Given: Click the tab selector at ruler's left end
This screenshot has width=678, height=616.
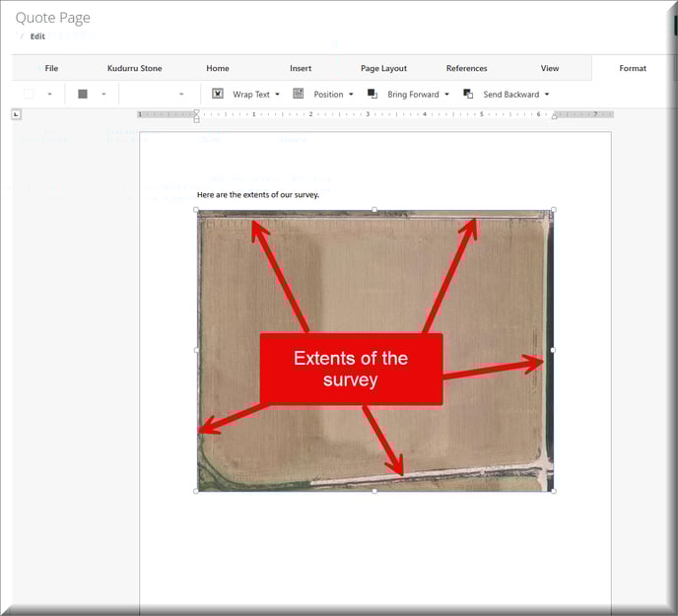Looking at the screenshot, I should tap(17, 114).
